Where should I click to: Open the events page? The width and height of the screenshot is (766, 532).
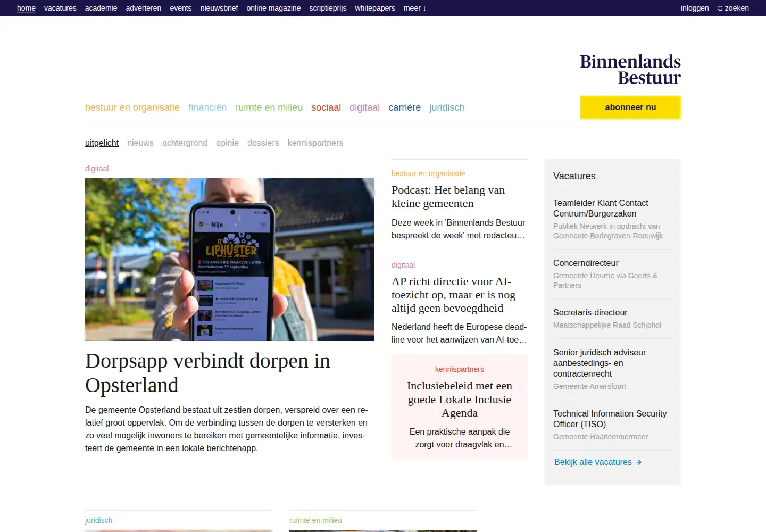point(181,8)
